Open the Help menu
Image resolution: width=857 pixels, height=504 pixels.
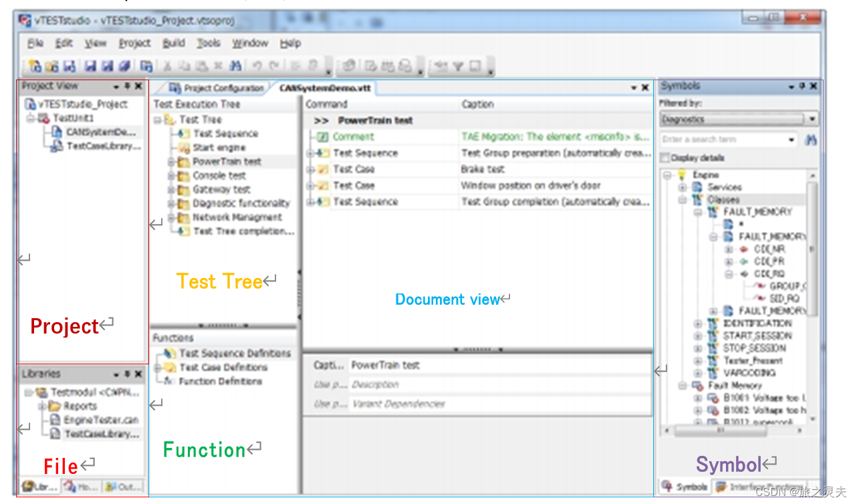coord(290,43)
